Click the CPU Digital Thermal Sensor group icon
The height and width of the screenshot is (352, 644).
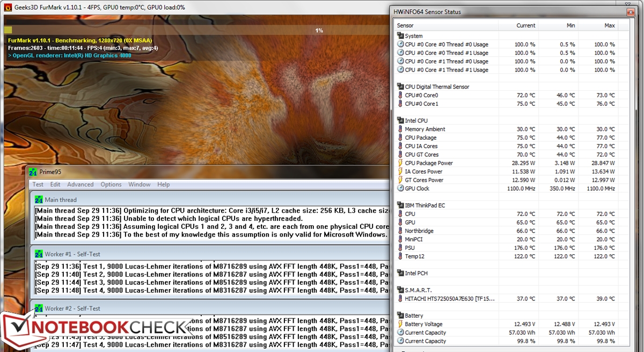coord(400,87)
